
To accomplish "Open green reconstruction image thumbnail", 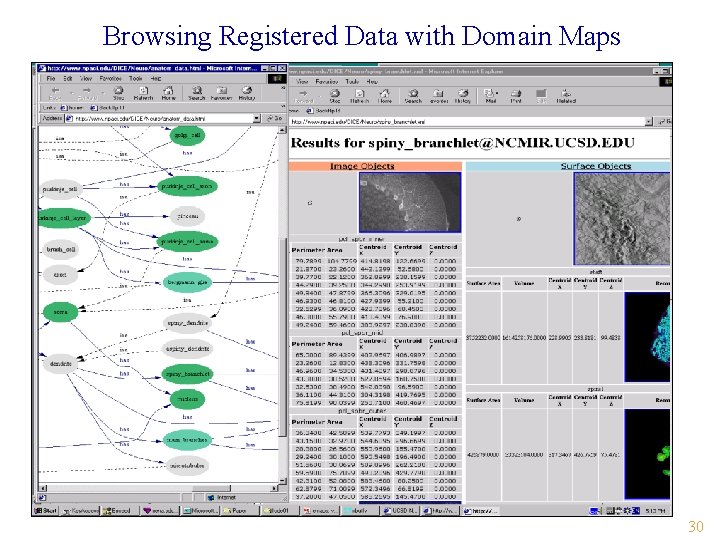I will (x=647, y=454).
